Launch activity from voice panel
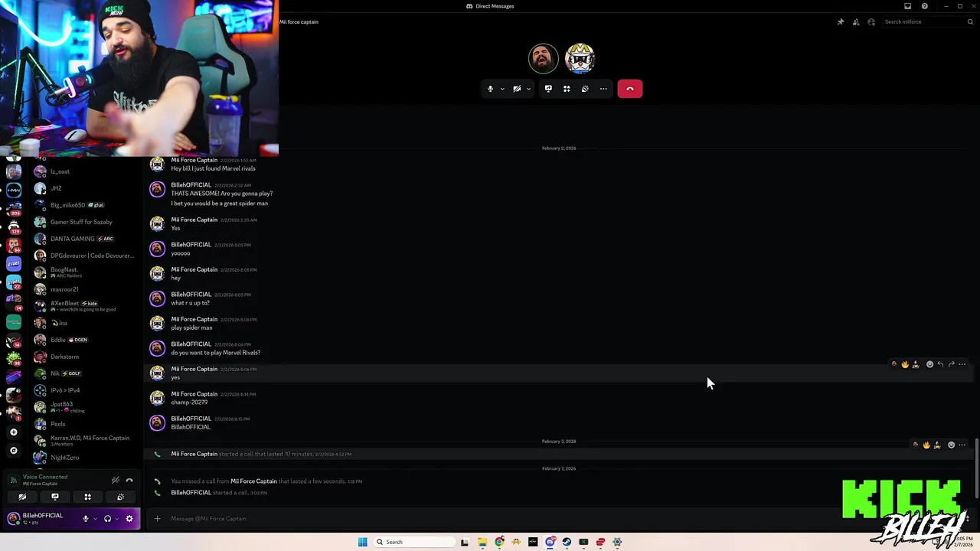980x551 pixels. point(87,497)
